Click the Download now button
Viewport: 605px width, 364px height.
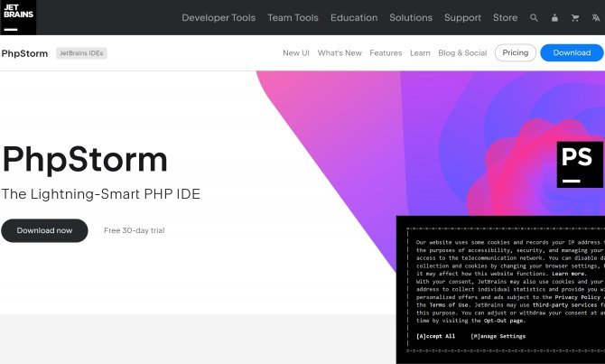pyautogui.click(x=44, y=230)
